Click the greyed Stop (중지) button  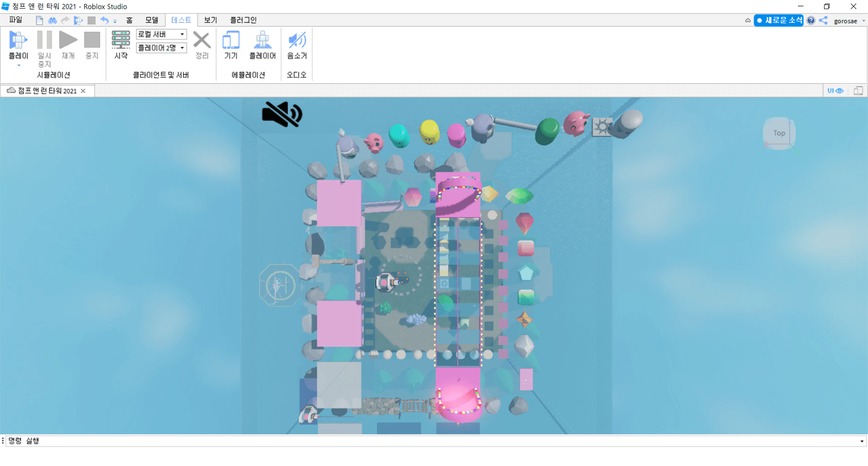click(92, 45)
